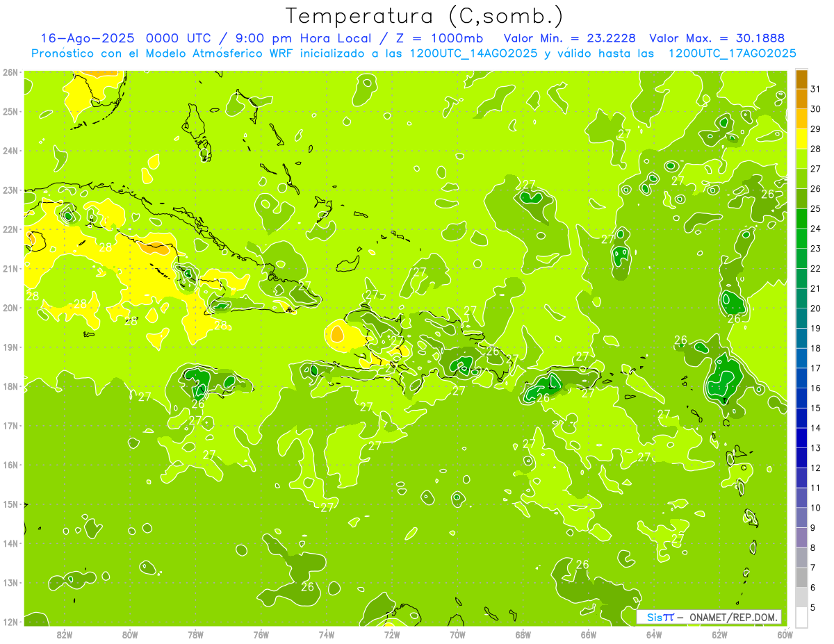This screenshot has height=644, width=834.
Task: Click the "14N" latitude axis label
Action: pyautogui.click(x=10, y=543)
